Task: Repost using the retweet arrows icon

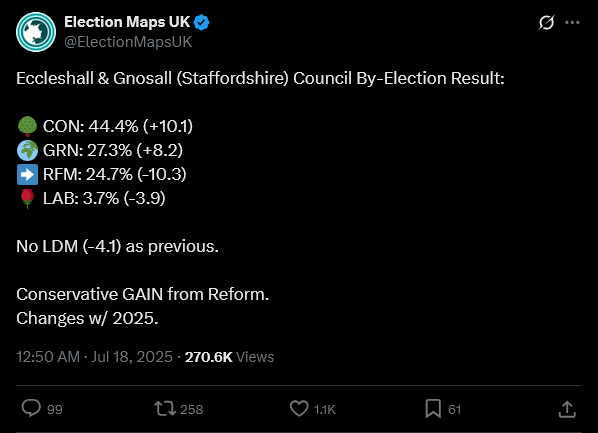Action: [x=165, y=409]
